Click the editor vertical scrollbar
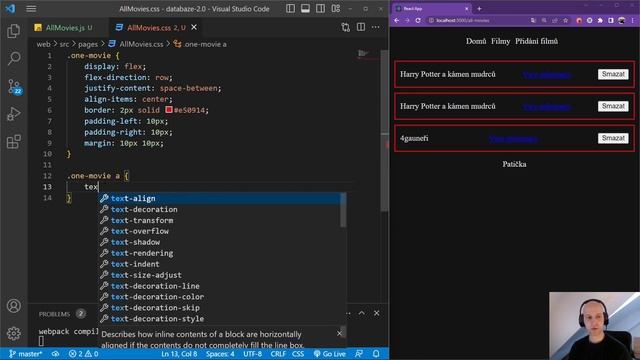 point(384,131)
